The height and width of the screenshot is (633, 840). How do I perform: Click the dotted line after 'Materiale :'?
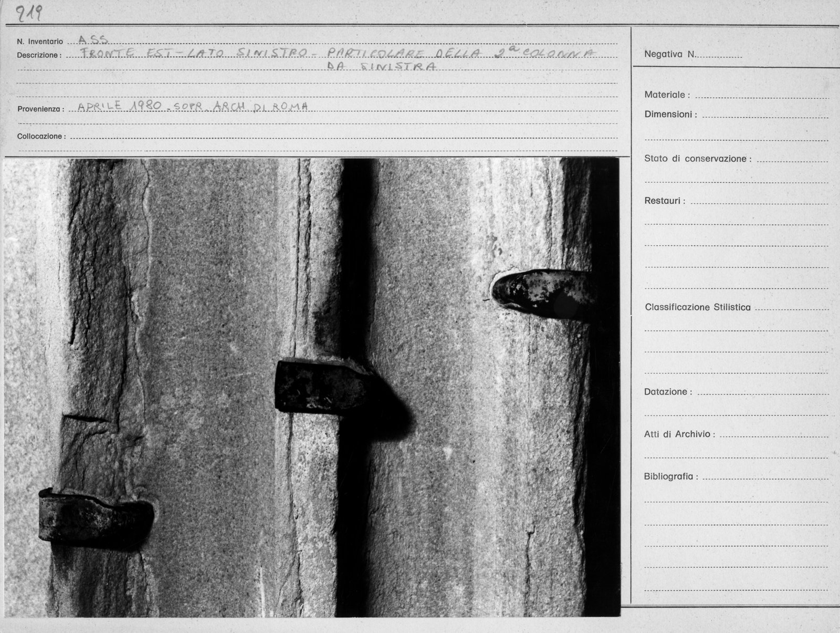[762, 98]
